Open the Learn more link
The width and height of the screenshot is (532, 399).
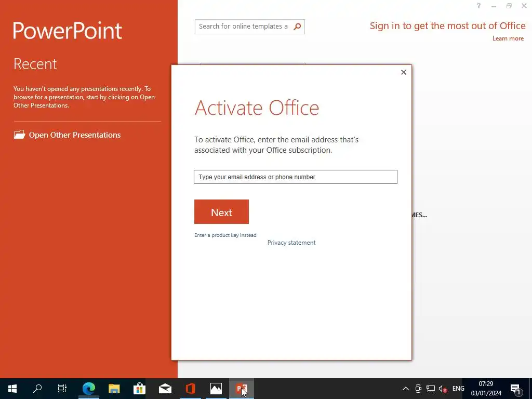tap(508, 38)
